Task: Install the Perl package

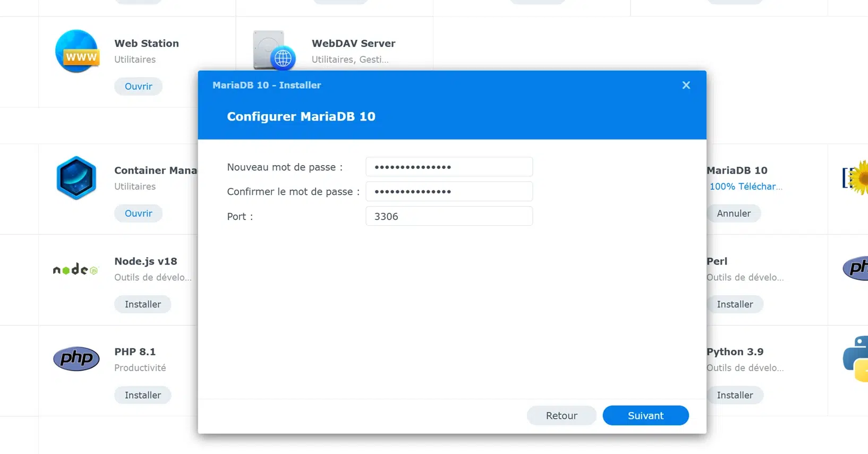Action: coord(735,304)
